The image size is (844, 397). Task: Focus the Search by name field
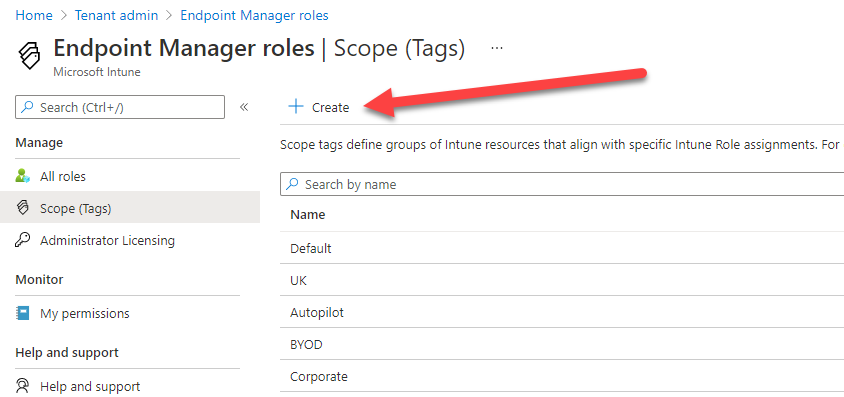(x=562, y=185)
